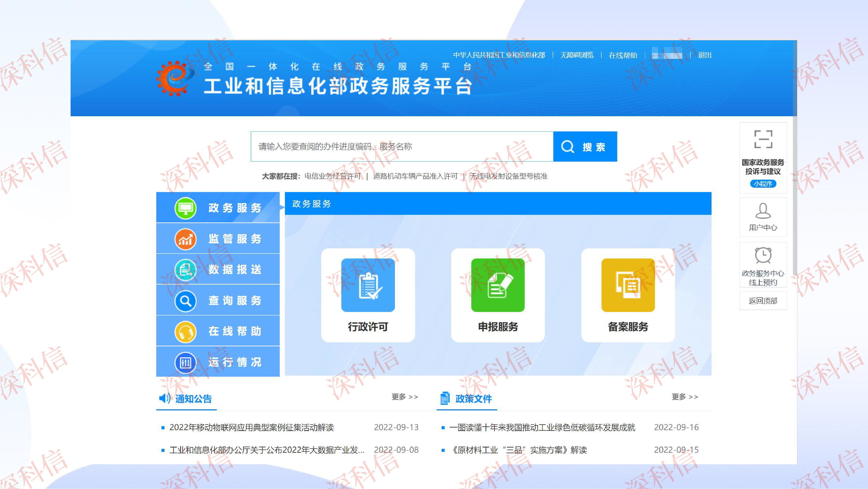Click the 政务服务中心线上预约 clock icon

(763, 255)
